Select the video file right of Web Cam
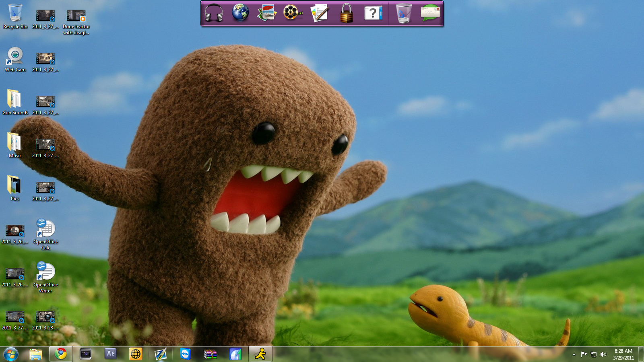 (45, 62)
